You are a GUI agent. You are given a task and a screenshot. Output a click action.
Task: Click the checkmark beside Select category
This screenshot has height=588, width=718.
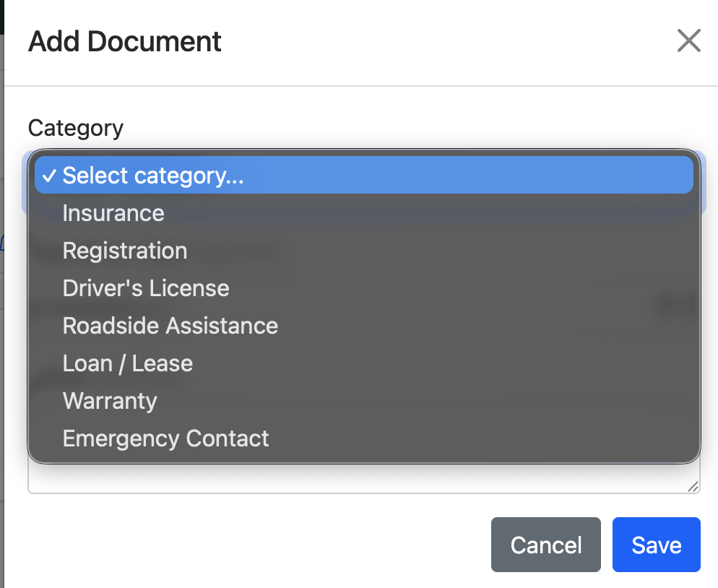click(x=49, y=175)
